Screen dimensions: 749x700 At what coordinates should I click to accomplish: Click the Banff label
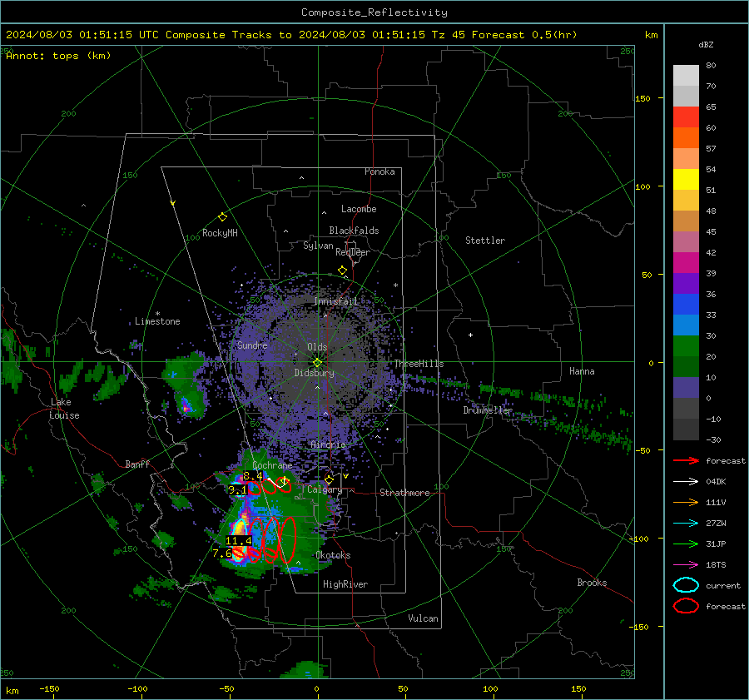coord(137,464)
